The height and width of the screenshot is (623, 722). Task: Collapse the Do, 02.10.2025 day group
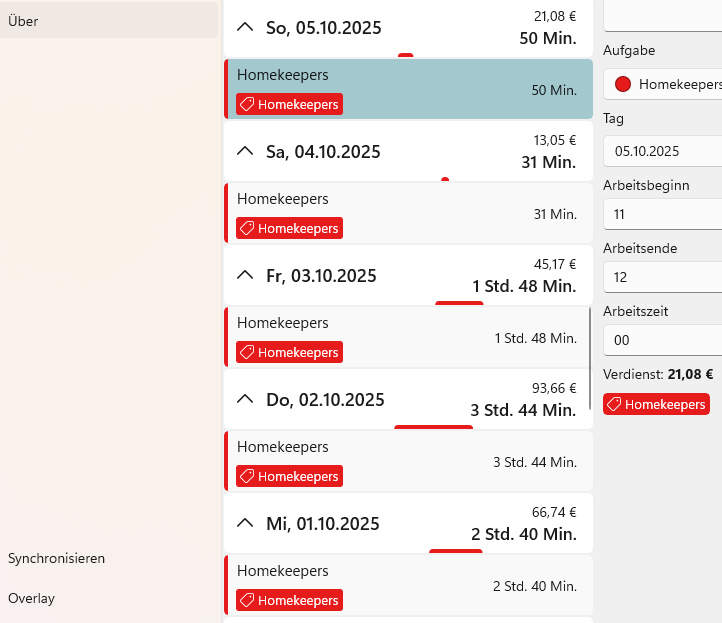tap(245, 400)
